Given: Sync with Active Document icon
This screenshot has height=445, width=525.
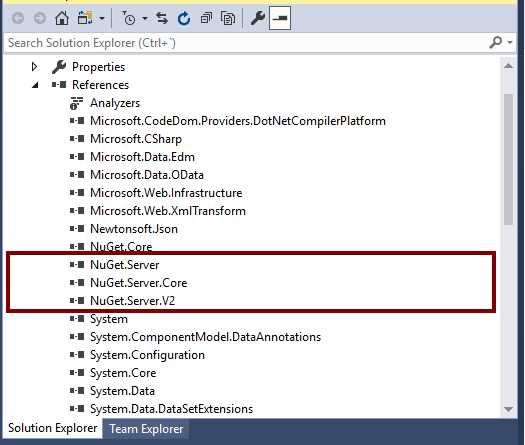Looking at the screenshot, I should 162,18.
